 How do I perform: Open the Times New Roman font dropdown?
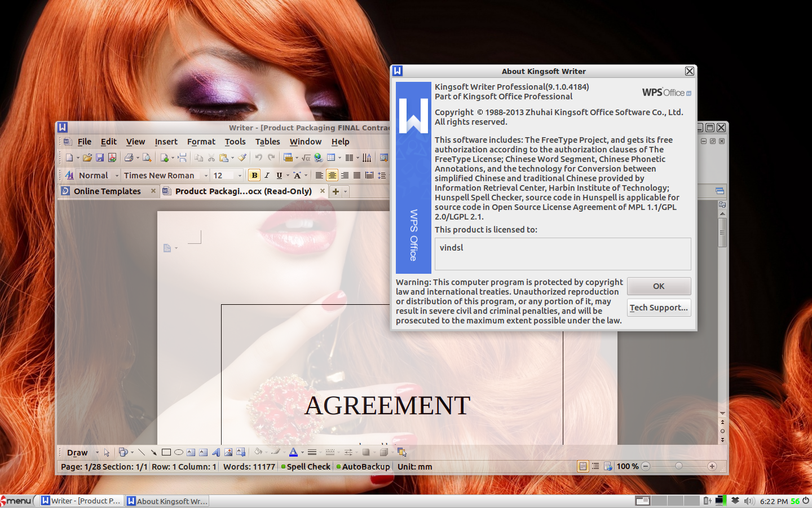206,176
